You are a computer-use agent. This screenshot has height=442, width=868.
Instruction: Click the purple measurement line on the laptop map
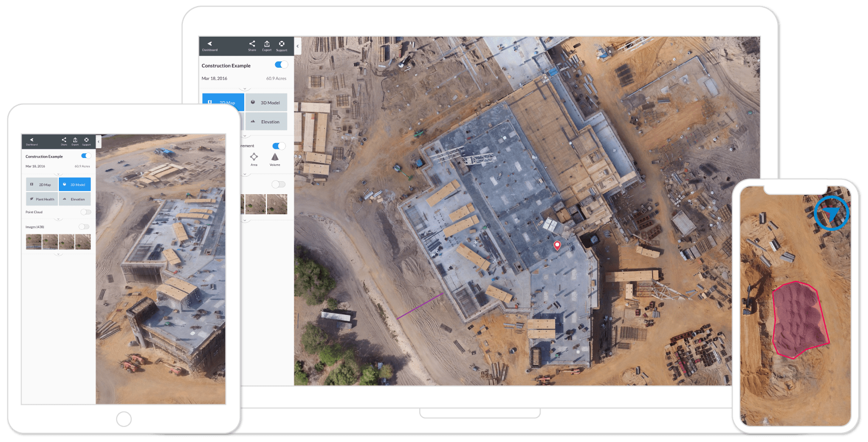point(420,306)
